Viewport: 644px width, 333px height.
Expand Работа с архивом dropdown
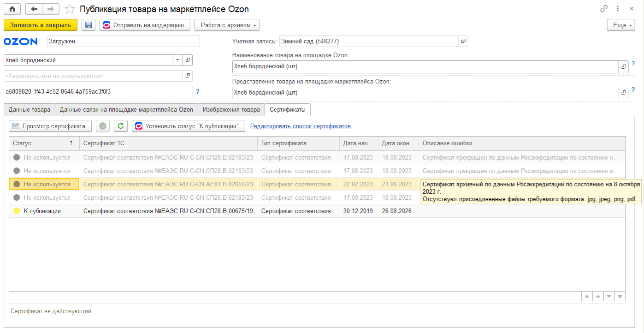(x=227, y=25)
